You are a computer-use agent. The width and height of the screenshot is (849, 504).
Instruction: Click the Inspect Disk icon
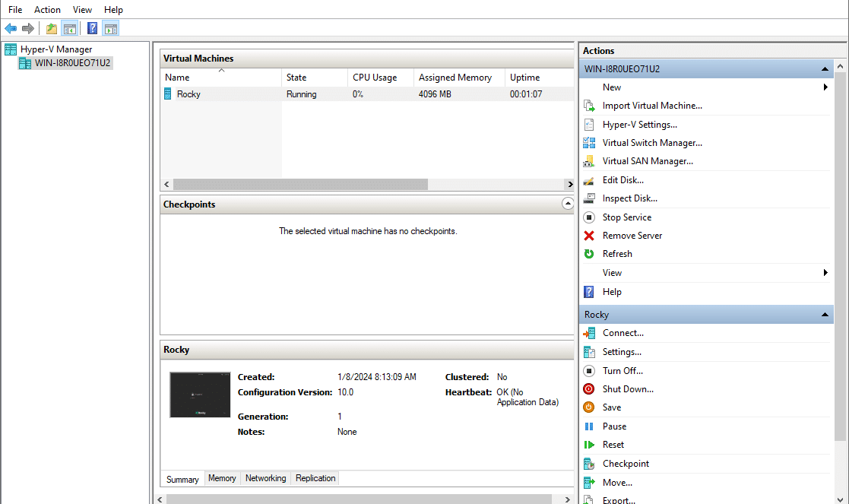(x=589, y=198)
